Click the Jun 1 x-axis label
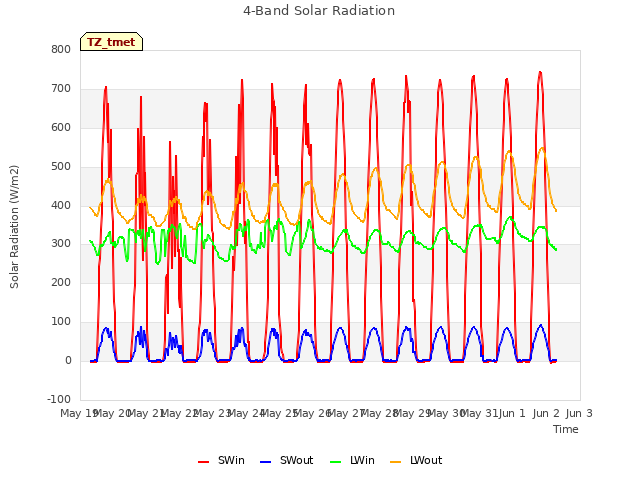 click(512, 413)
